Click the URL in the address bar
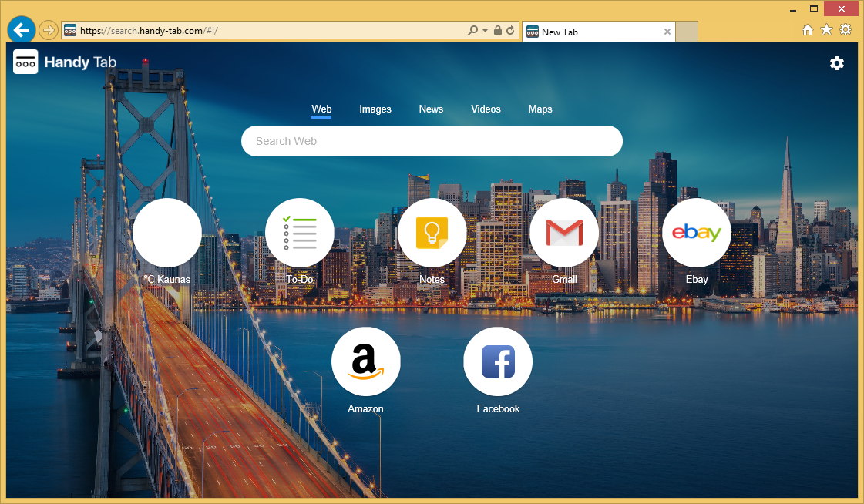Image resolution: width=864 pixels, height=504 pixels. (x=149, y=31)
